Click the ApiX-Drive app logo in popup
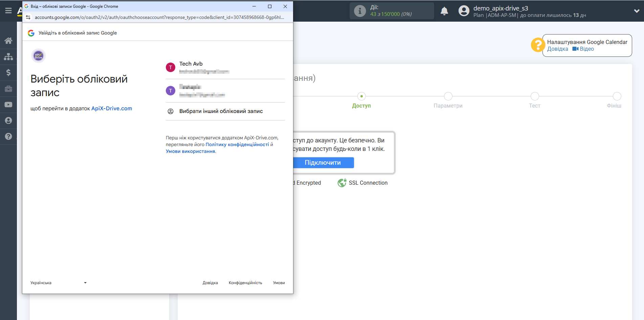The image size is (644, 320). 38,55
